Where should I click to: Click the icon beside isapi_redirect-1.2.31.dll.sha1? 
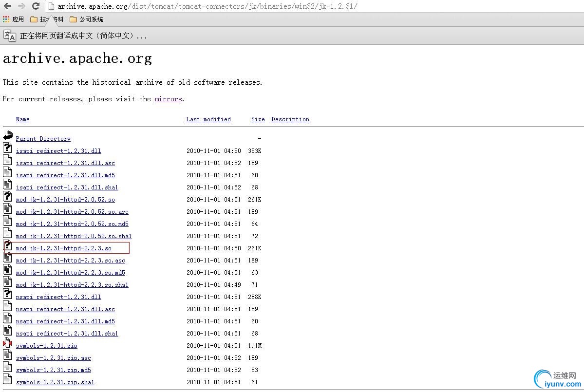(x=7, y=184)
